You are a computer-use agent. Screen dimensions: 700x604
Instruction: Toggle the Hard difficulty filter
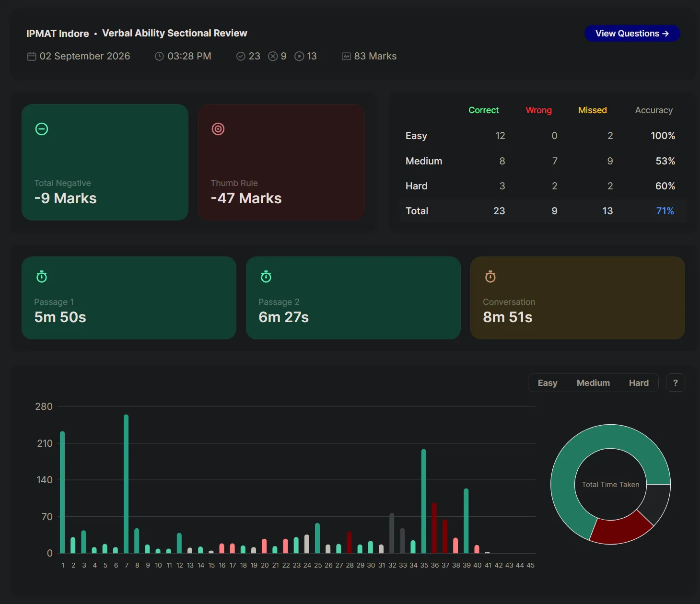[x=639, y=383]
